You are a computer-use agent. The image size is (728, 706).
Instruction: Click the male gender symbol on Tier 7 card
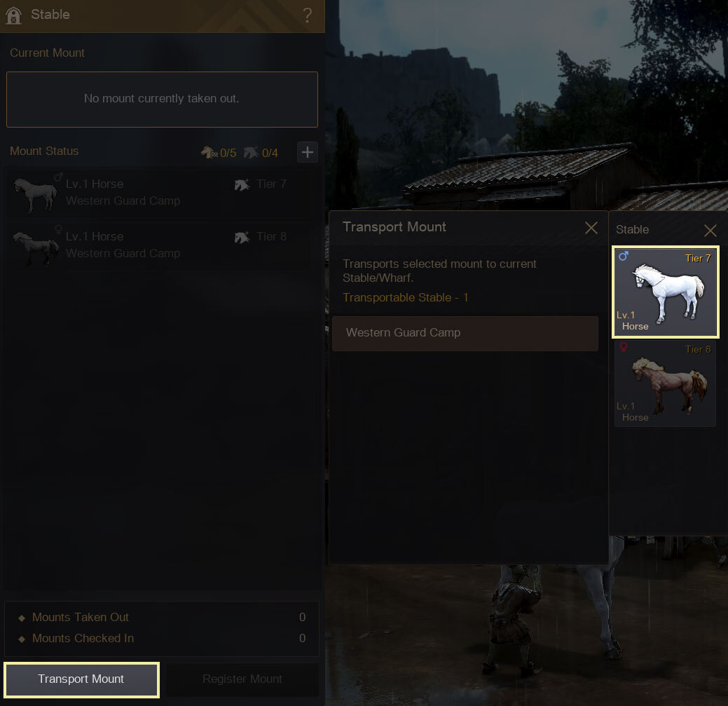[x=624, y=256]
